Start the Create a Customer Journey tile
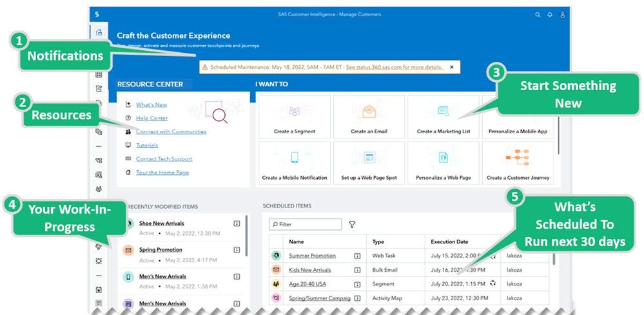Viewport: 644px width, 315px height. (x=517, y=163)
